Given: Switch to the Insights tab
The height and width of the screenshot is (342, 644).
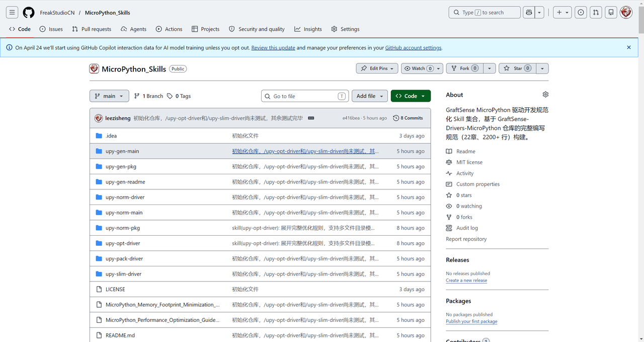Looking at the screenshot, I should 308,29.
